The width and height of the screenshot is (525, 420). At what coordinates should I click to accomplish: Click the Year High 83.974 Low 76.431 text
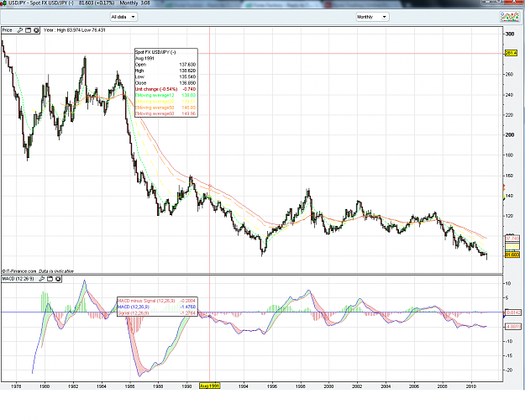74,30
